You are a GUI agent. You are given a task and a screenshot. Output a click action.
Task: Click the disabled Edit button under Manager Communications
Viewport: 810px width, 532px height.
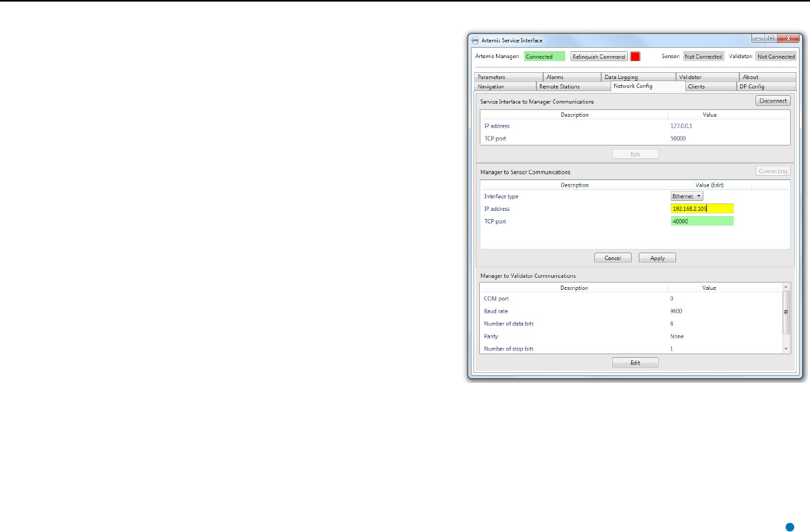tap(635, 154)
